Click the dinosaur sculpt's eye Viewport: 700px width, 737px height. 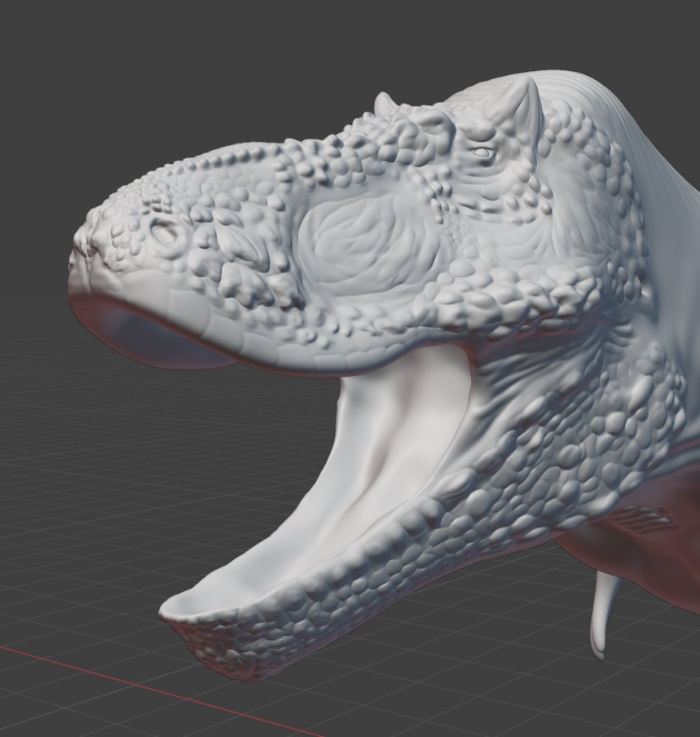tap(481, 152)
